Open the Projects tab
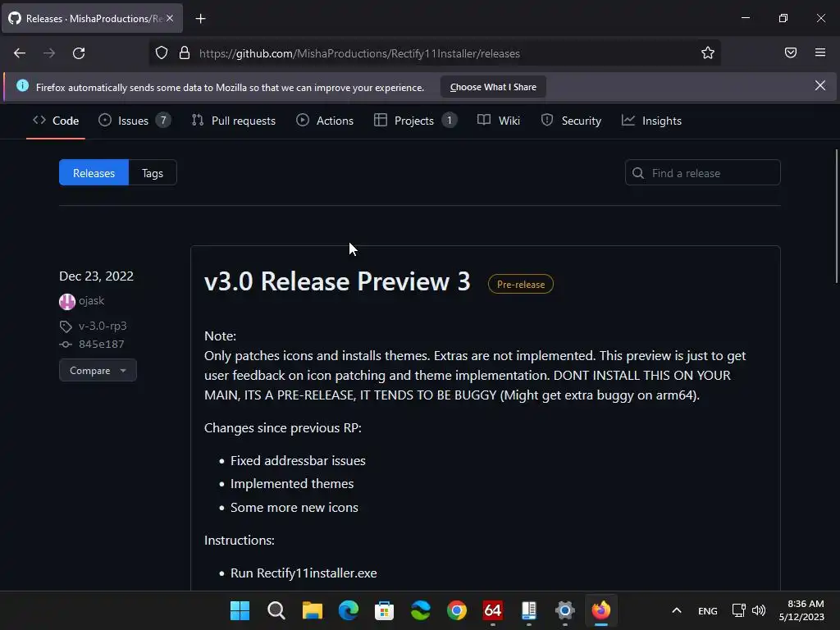The image size is (840, 630). (415, 121)
